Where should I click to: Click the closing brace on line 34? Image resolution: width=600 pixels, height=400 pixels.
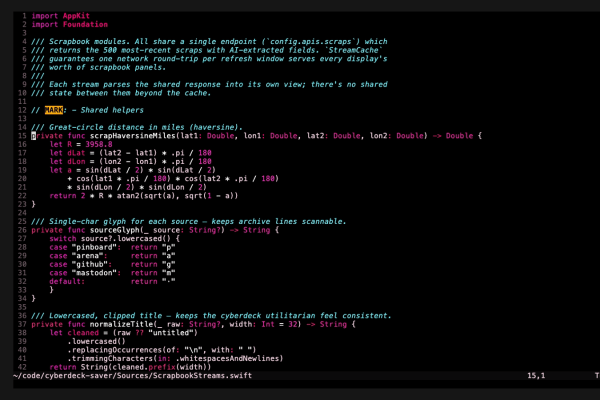tap(34, 299)
